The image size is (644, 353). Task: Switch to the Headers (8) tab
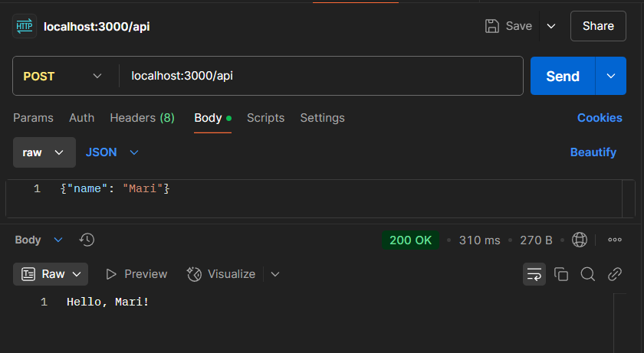point(142,118)
